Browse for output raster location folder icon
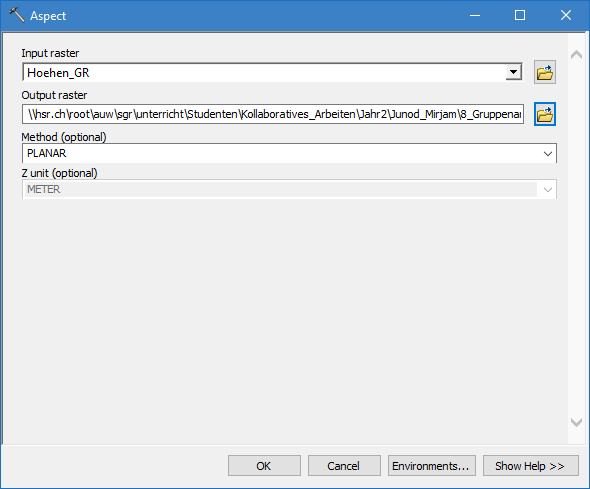This screenshot has width=590, height=489. 545,114
